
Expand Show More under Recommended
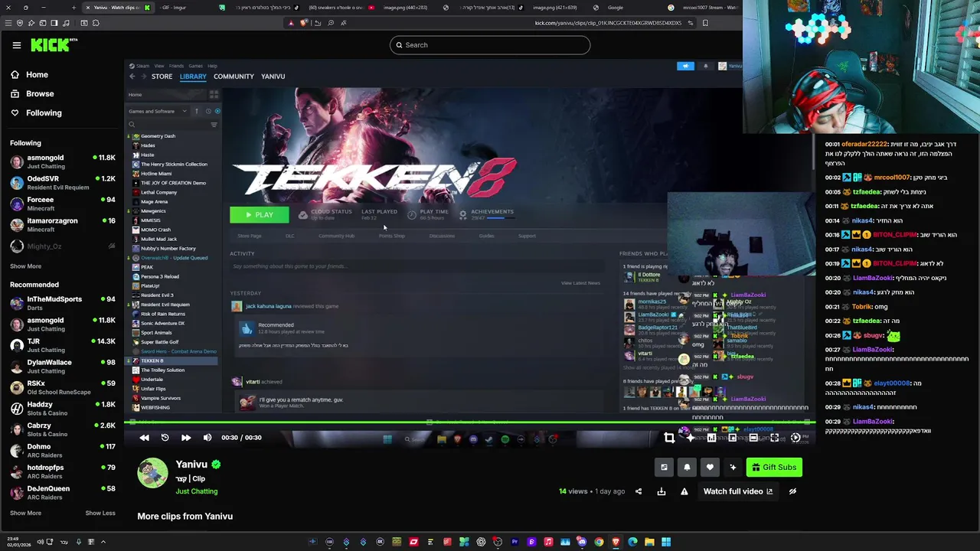[x=25, y=513]
